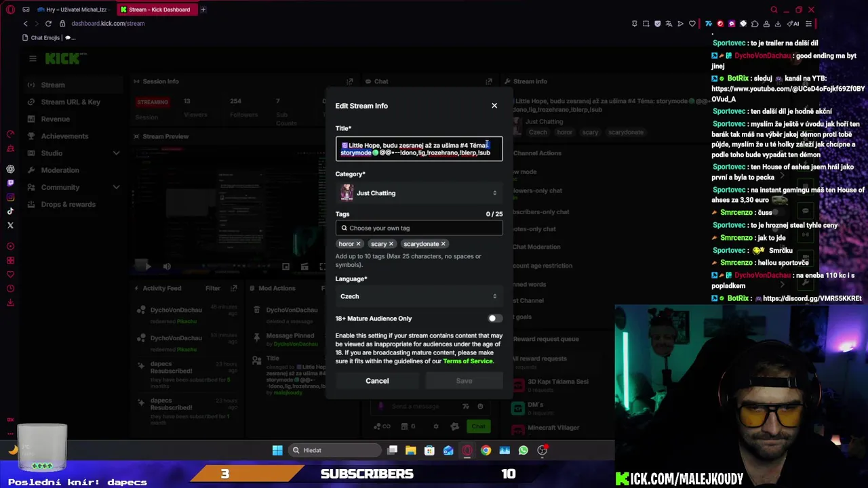Click the heart bookmark icon in toolbar
Viewport: 868px width, 488px height.
tap(692, 24)
